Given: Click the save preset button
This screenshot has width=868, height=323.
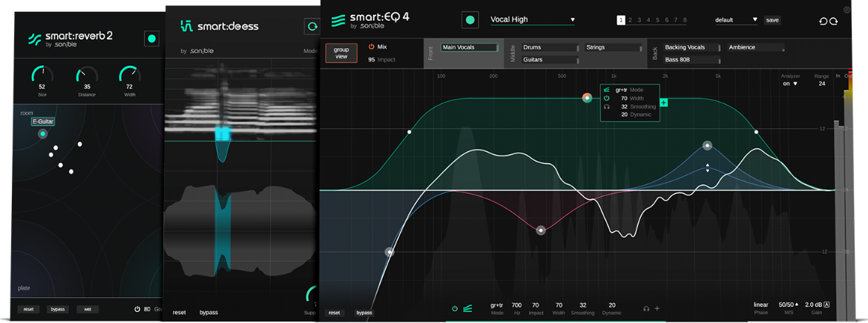Looking at the screenshot, I should tap(772, 20).
